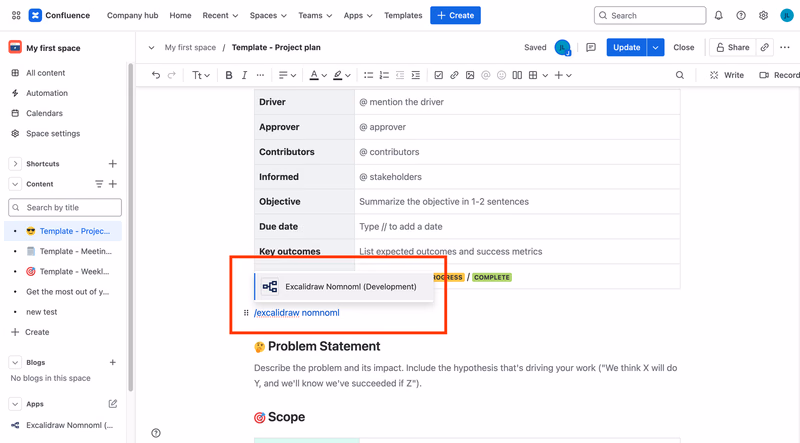Select Excalidraw Nomnoml (Development) suggestion

[x=344, y=287]
